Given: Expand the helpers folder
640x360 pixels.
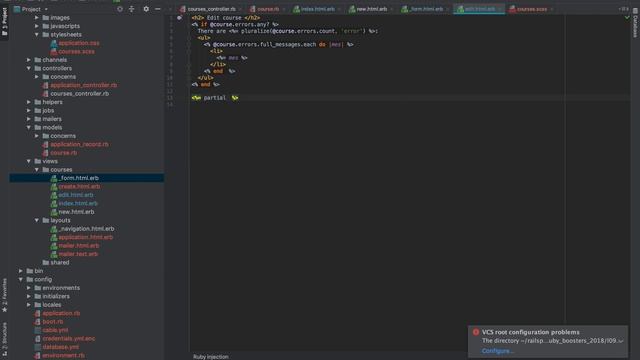Looking at the screenshot, I should coord(29,102).
